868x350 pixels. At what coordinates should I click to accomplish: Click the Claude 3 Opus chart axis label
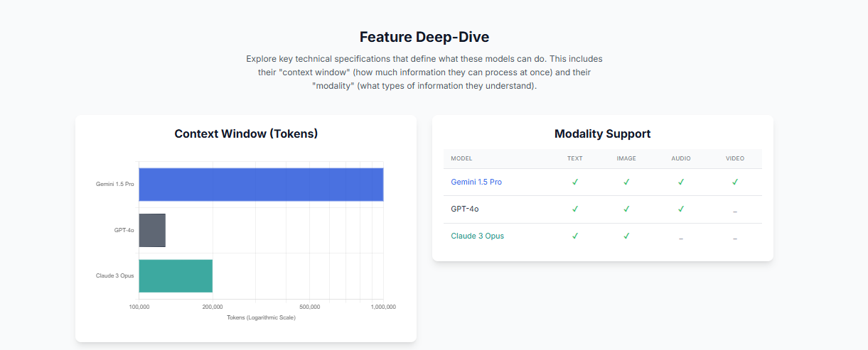[115, 276]
